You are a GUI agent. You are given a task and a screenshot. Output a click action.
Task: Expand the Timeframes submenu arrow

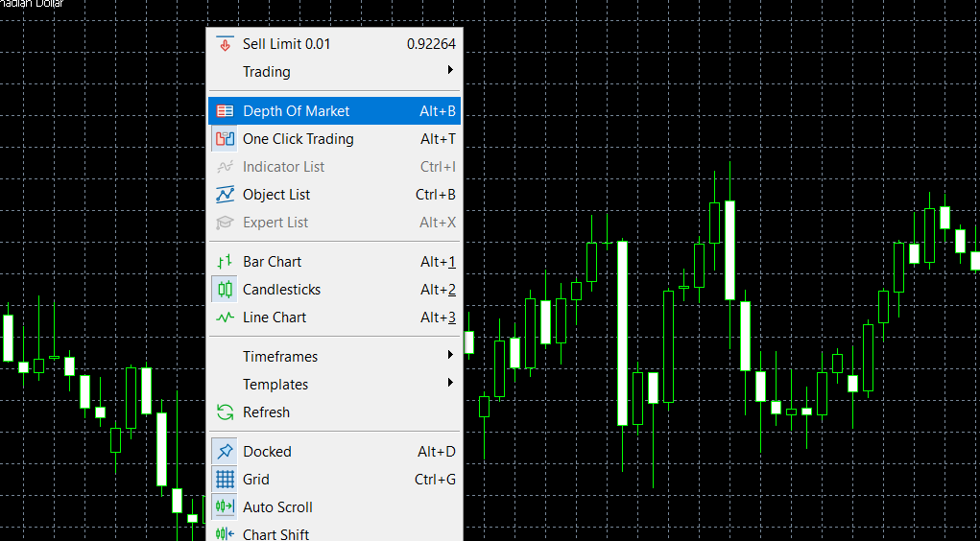tap(450, 356)
